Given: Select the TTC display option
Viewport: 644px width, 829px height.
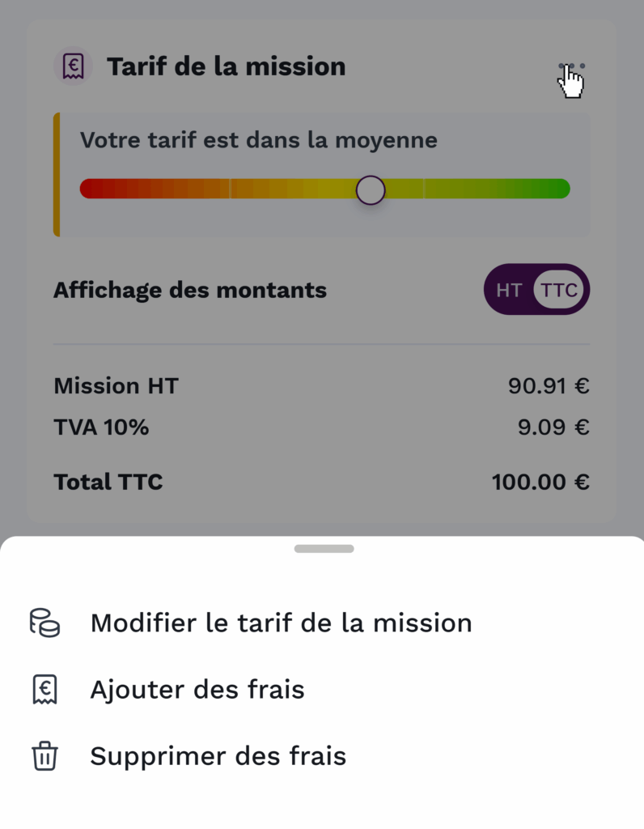Looking at the screenshot, I should pos(560,290).
